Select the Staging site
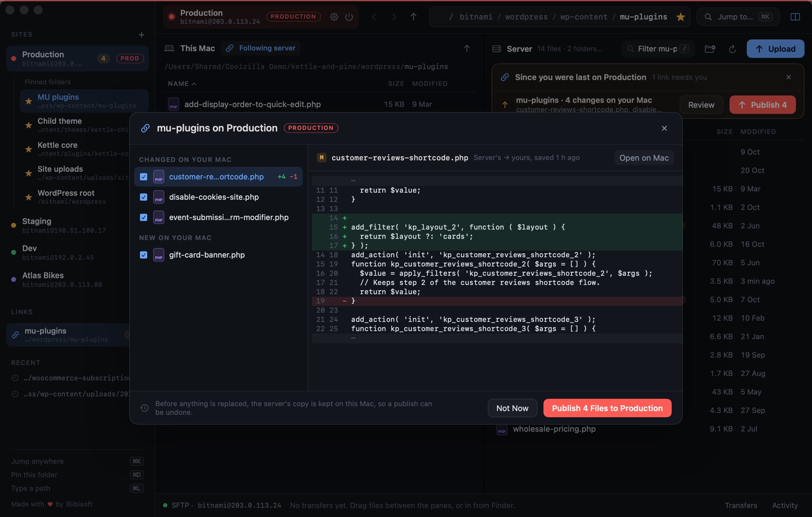This screenshot has height=517, width=812. coord(77,225)
